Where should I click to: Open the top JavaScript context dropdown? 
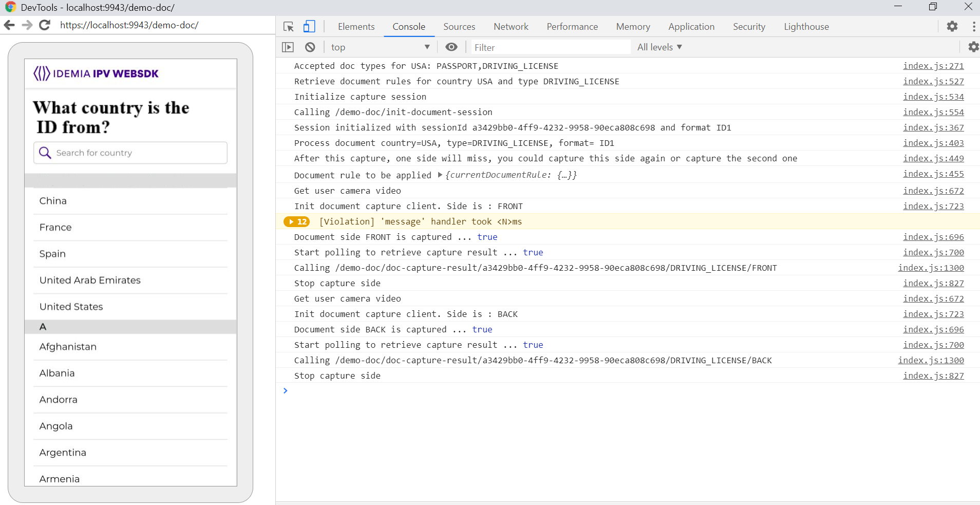tap(380, 47)
